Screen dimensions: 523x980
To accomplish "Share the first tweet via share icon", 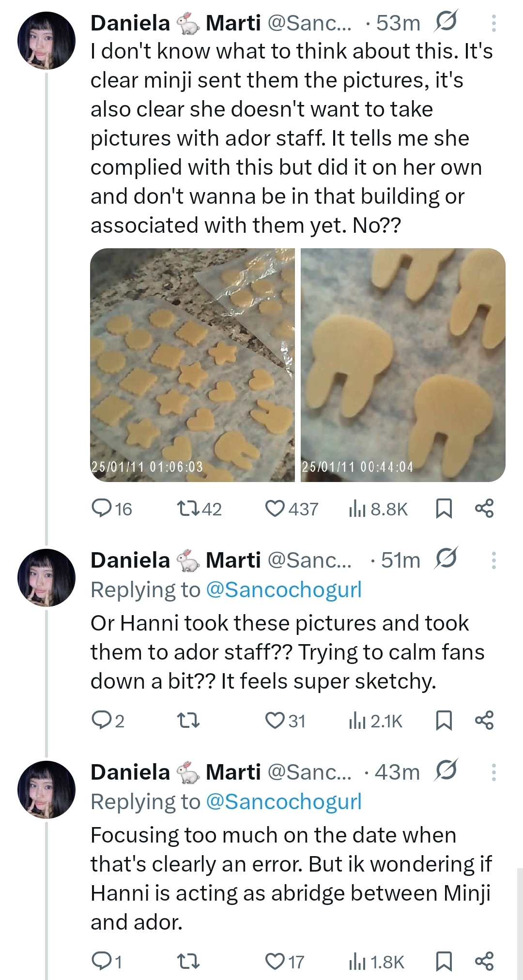I will pos(484,508).
